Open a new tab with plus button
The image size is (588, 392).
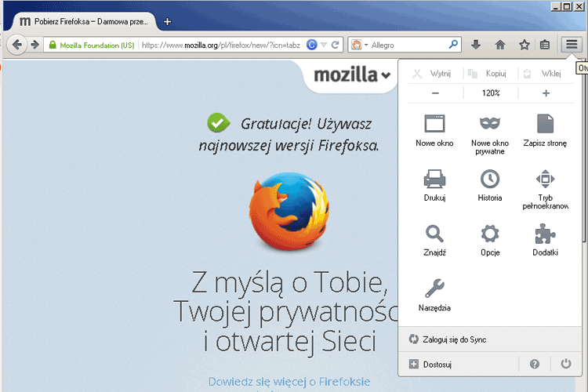(167, 21)
